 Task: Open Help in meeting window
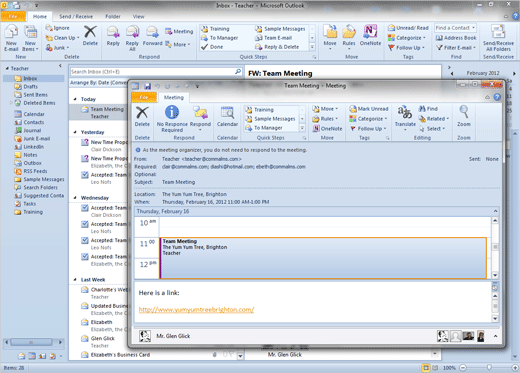point(497,97)
